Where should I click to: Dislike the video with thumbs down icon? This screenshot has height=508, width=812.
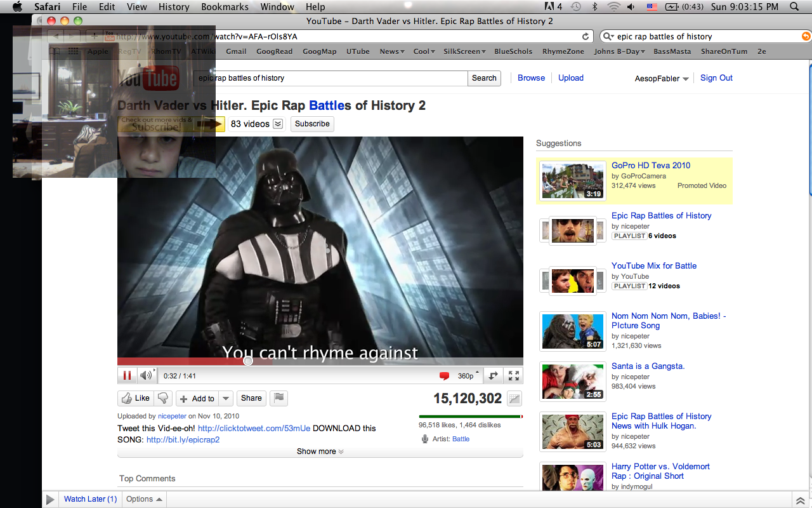[163, 398]
